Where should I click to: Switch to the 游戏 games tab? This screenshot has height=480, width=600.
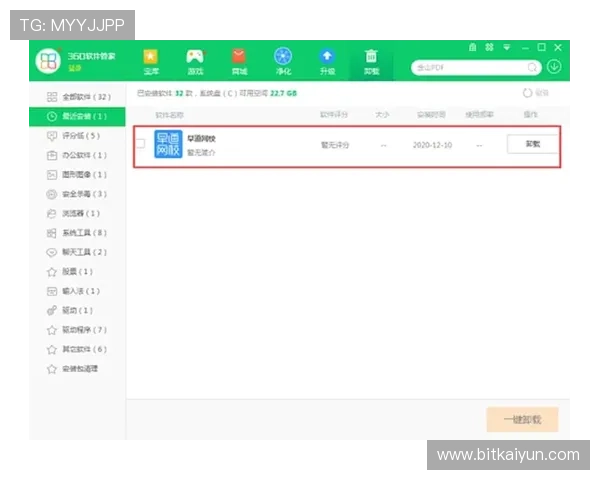(x=195, y=61)
